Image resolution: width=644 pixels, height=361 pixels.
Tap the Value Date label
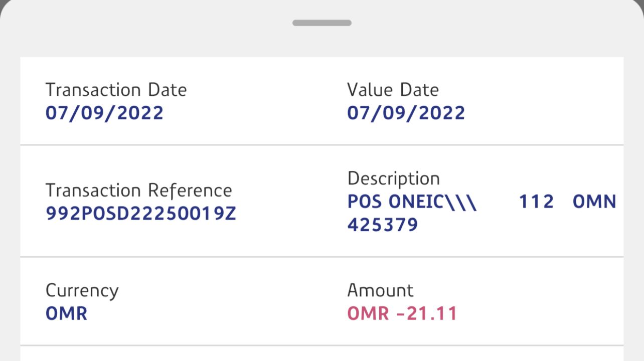[x=393, y=90]
